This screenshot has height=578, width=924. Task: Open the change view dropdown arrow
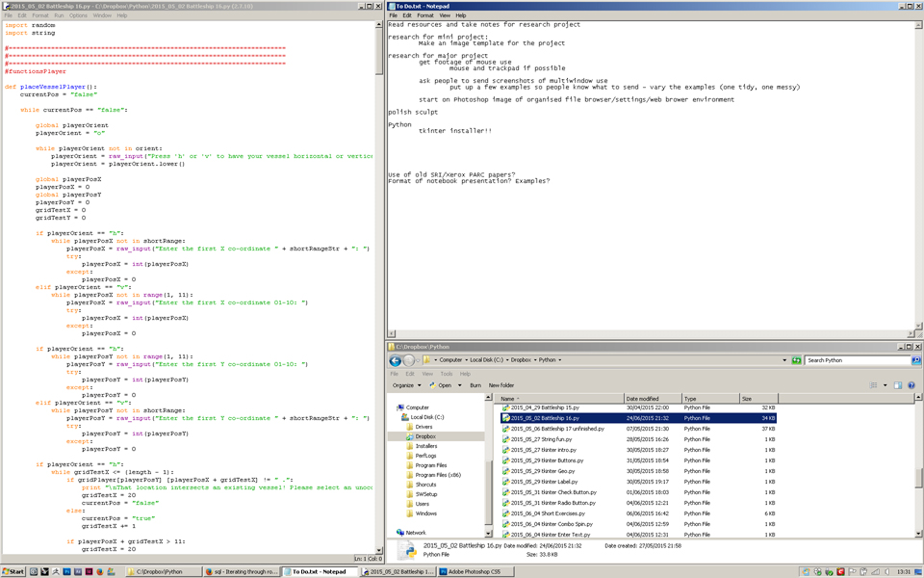point(885,385)
